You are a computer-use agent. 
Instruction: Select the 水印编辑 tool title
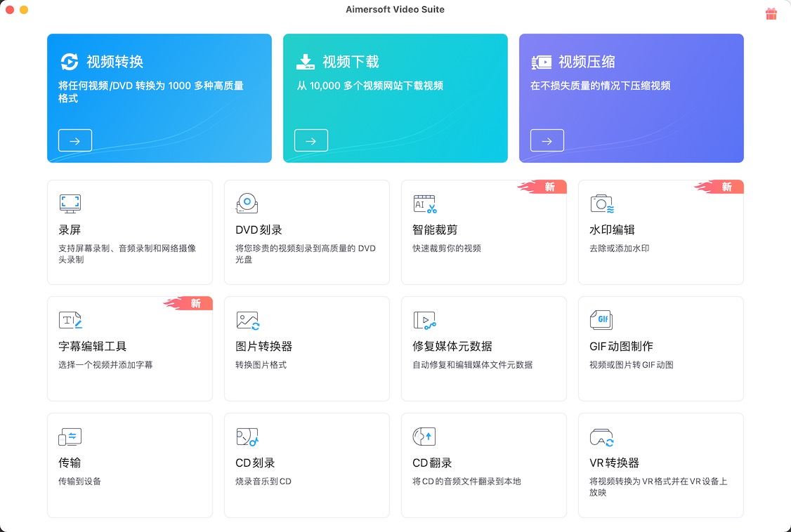point(613,230)
